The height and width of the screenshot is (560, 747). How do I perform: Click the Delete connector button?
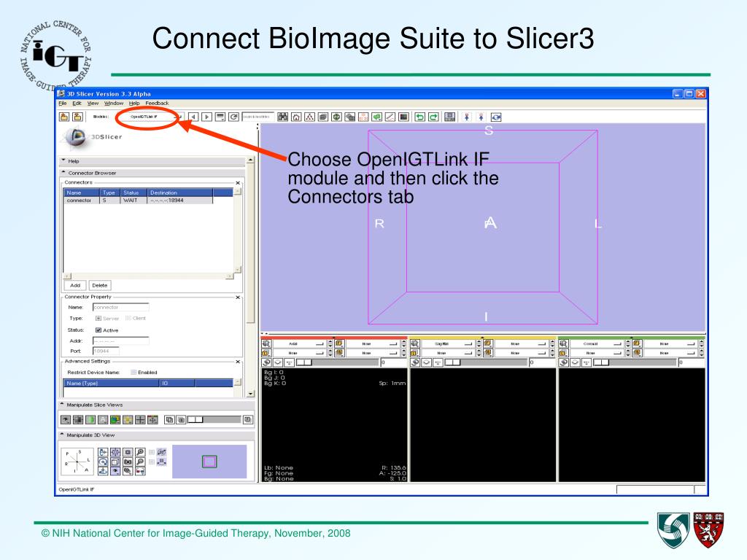pos(99,285)
